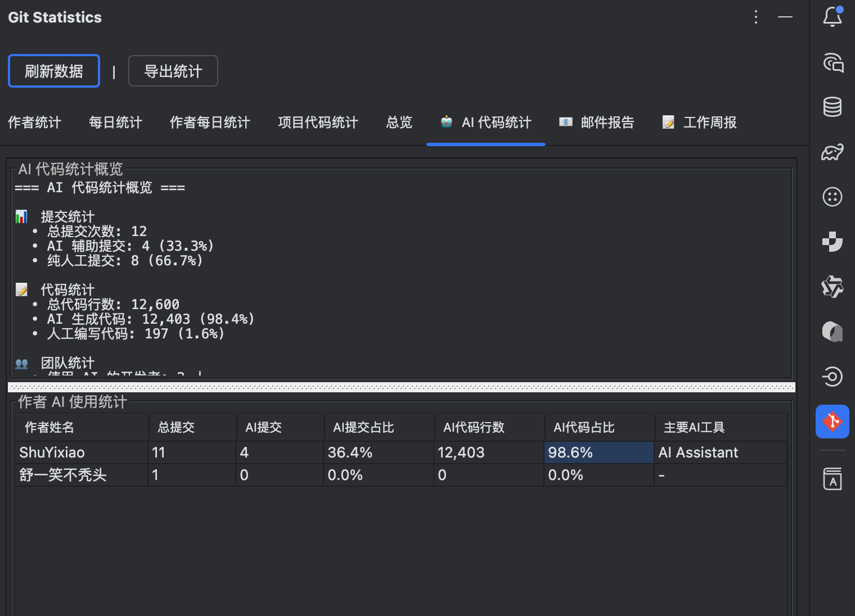Image resolution: width=855 pixels, height=616 pixels.
Task: Click the 导出统计 button
Action: 173,71
